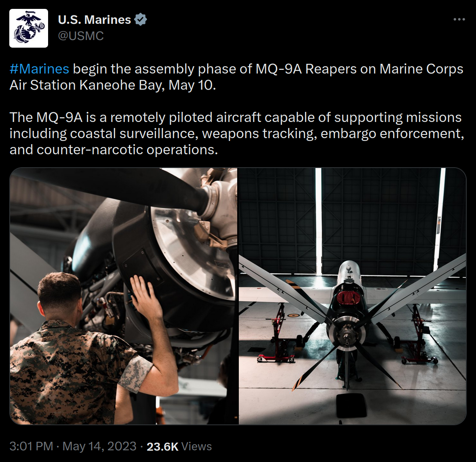Click the 'MQ-9A Reapers' phrase in tweet

tap(306, 69)
